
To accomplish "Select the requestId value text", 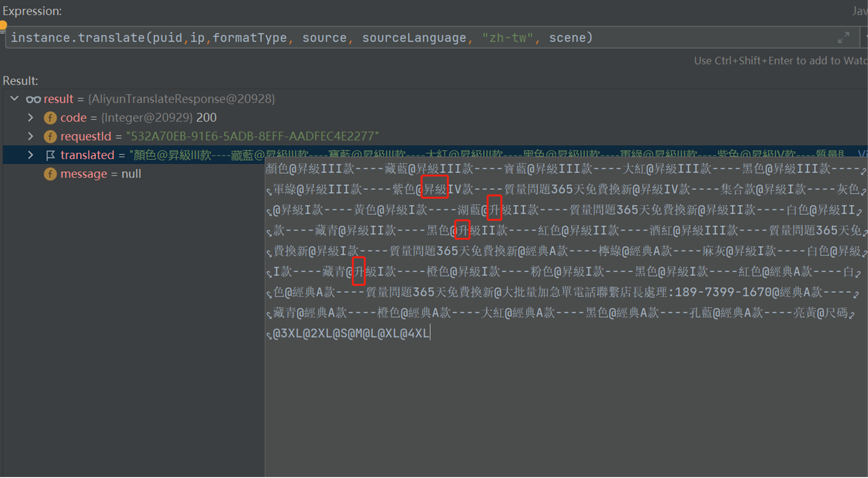I will pyautogui.click(x=252, y=136).
